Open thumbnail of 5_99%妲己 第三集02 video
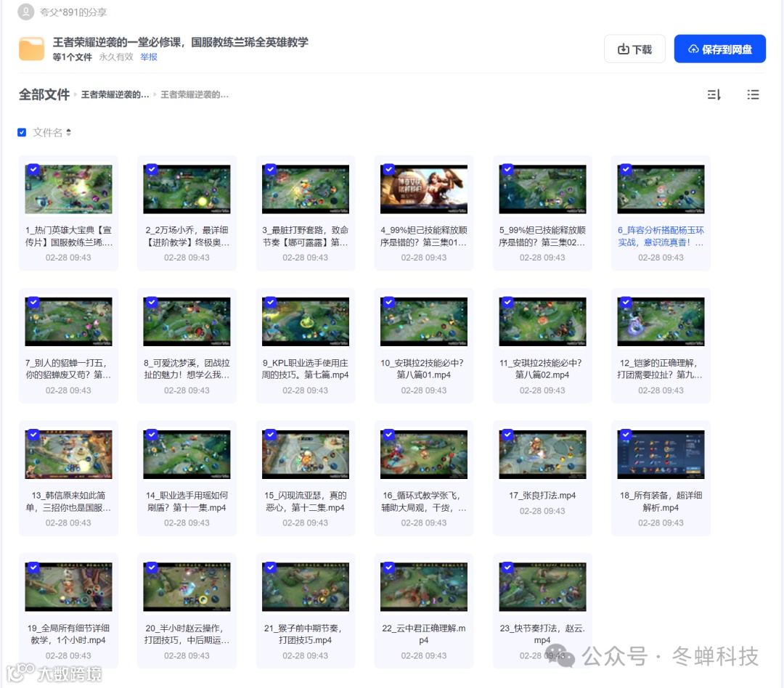 pyautogui.click(x=542, y=189)
